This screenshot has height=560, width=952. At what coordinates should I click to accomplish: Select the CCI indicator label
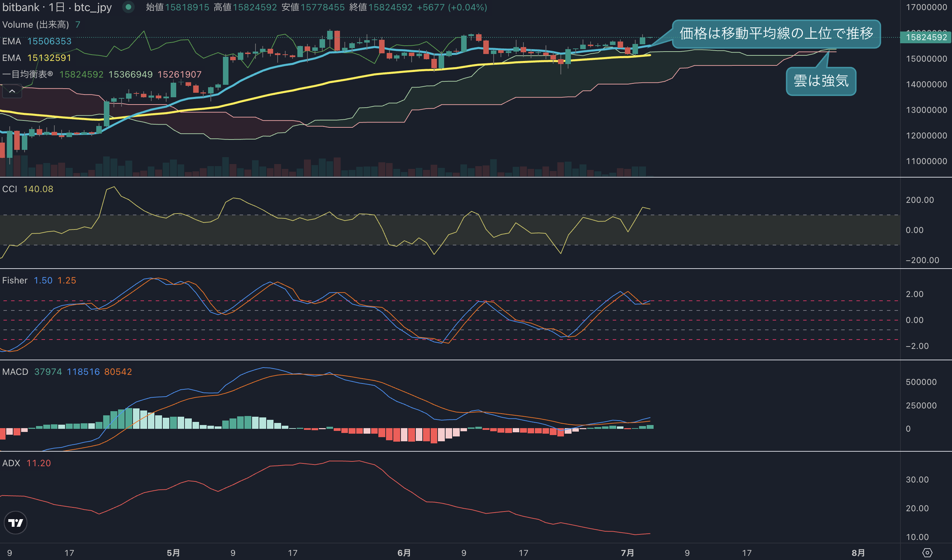[x=10, y=189]
